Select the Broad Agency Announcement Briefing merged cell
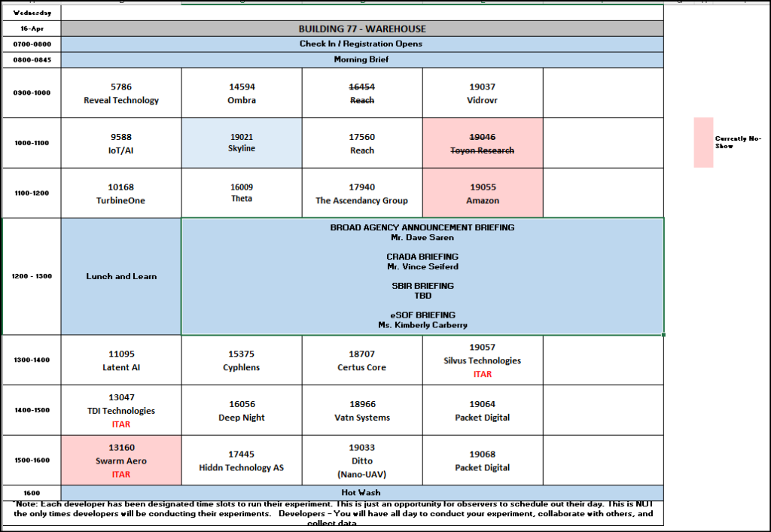771x532 pixels. click(423, 277)
